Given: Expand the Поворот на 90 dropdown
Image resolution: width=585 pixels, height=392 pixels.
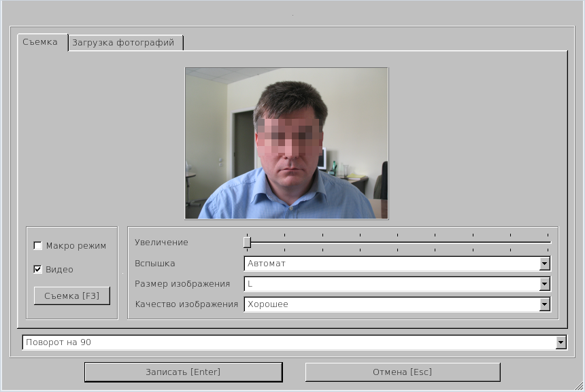Looking at the screenshot, I should click(295, 342).
